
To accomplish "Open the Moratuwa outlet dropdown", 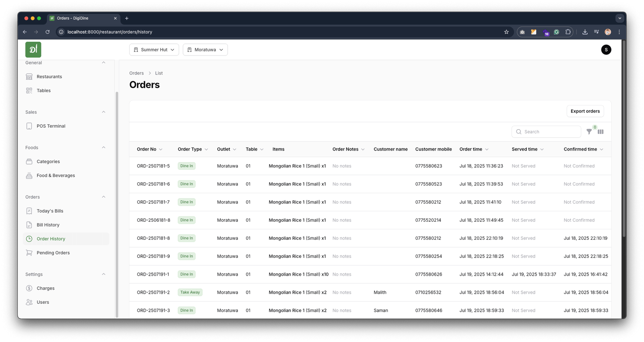I will pos(205,49).
